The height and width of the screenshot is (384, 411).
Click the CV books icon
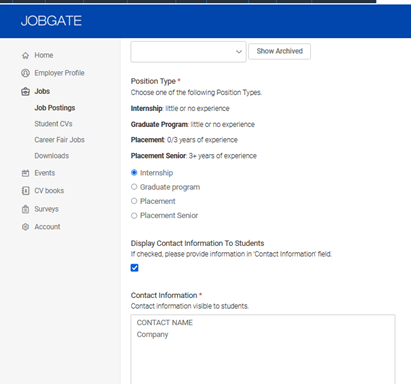[x=25, y=191]
